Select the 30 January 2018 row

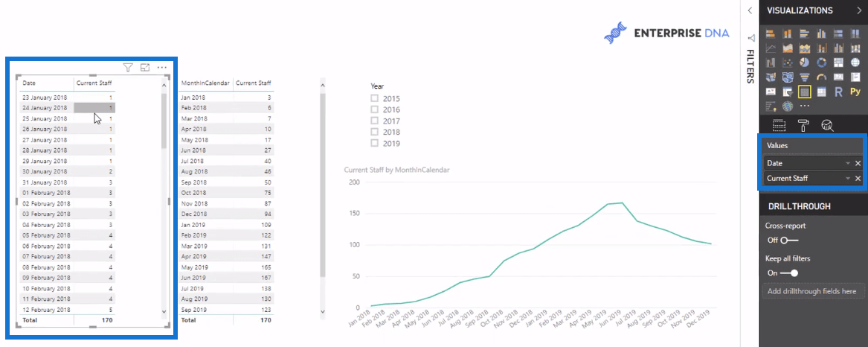click(x=68, y=171)
